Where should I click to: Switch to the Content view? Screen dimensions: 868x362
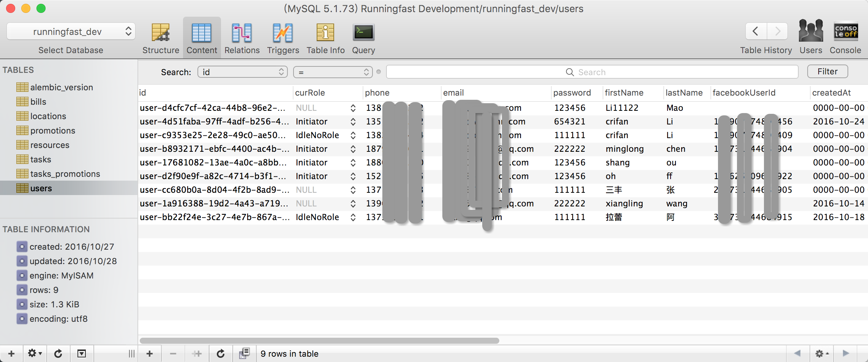tap(202, 38)
